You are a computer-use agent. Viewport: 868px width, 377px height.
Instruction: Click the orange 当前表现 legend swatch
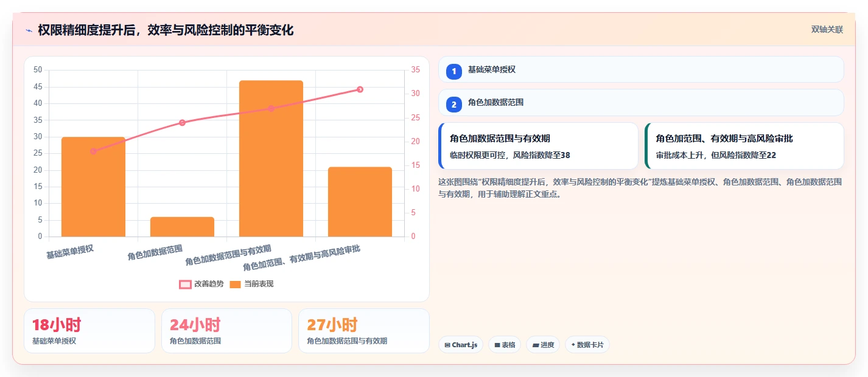point(236,284)
